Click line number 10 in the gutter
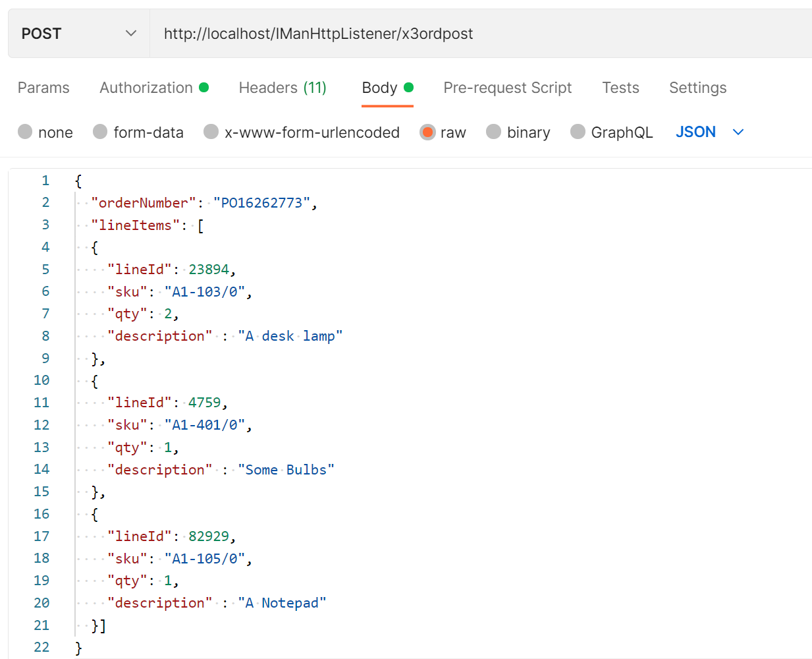Screen dimensions: 812x659 tap(41, 380)
